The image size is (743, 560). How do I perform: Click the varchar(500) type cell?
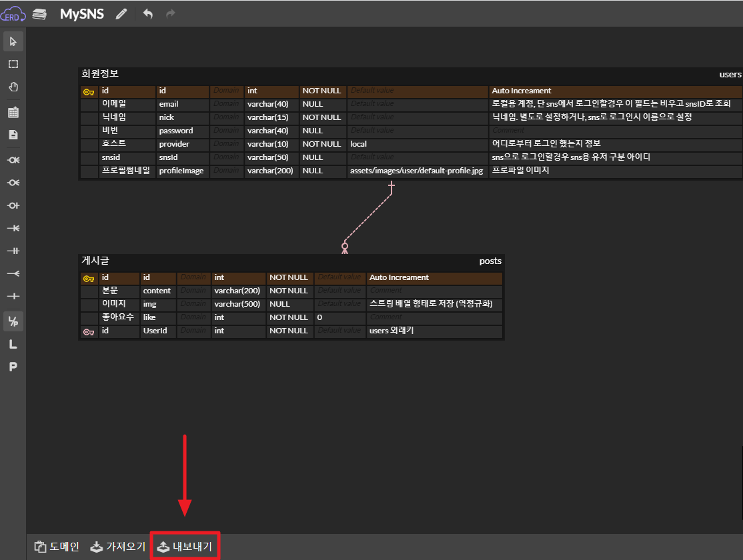(238, 304)
